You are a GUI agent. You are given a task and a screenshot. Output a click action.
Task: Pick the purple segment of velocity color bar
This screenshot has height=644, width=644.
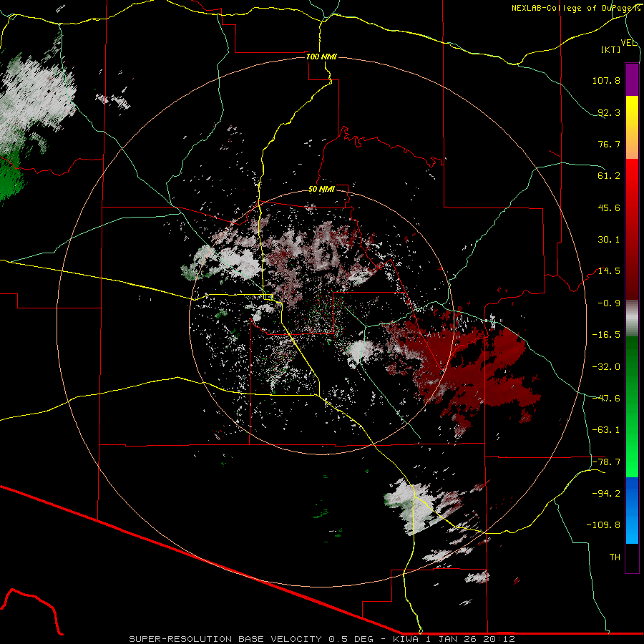click(632, 79)
